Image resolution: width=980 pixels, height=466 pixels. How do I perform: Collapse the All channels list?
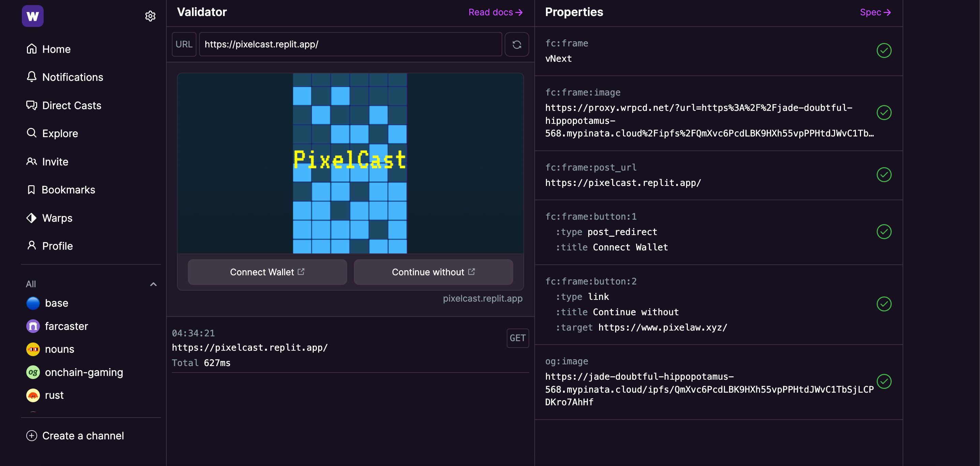153,284
